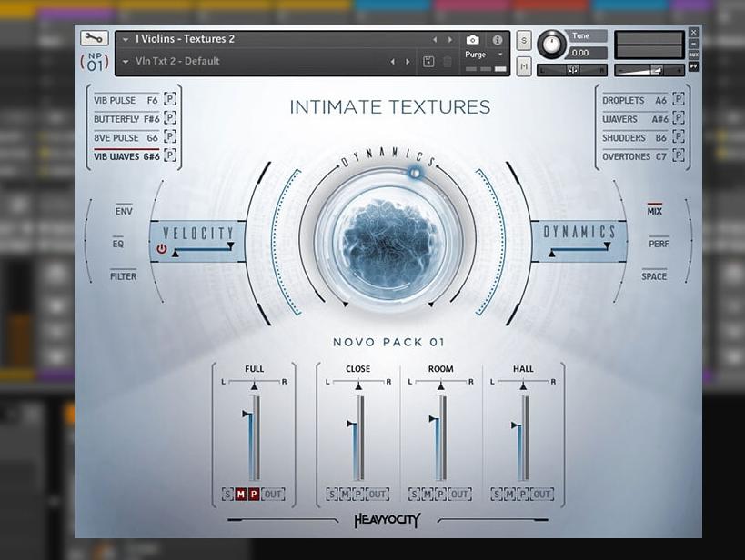The width and height of the screenshot is (745, 560).
Task: Expand the I Violins - Textures 2 instrument menu
Action: pyautogui.click(x=125, y=40)
